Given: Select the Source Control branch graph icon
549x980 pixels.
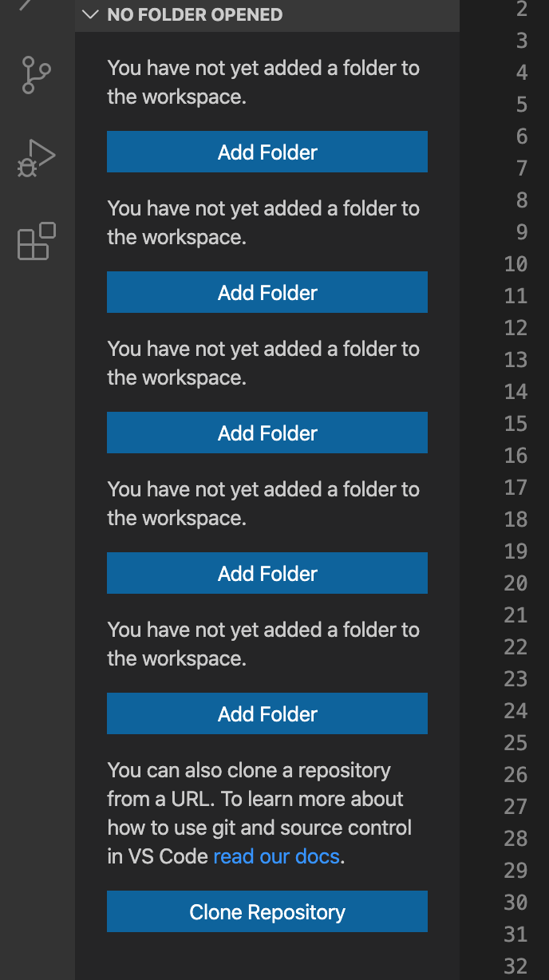Looking at the screenshot, I should [x=36, y=74].
